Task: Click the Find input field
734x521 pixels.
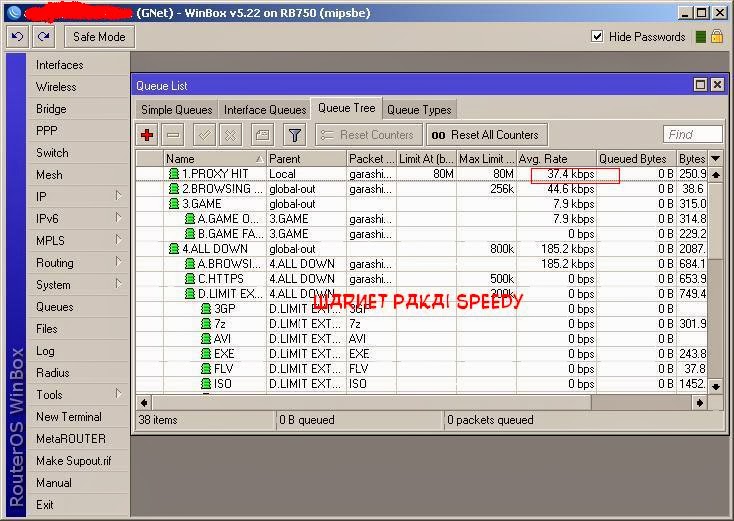Action: pos(693,134)
